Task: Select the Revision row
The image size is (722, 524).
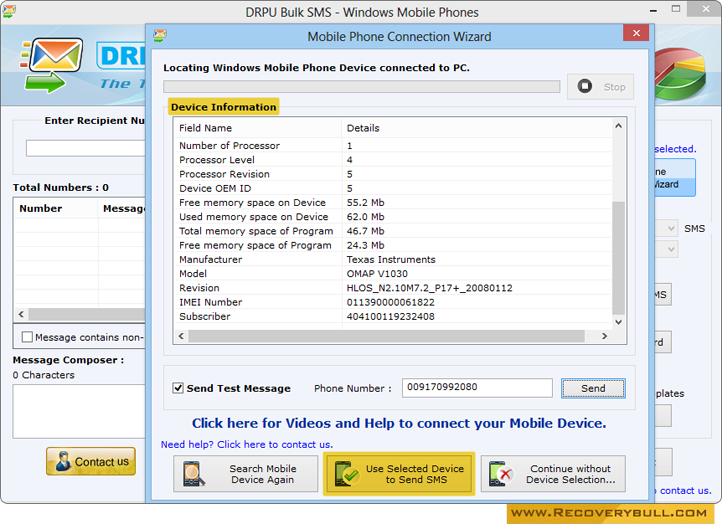Action: 393,288
